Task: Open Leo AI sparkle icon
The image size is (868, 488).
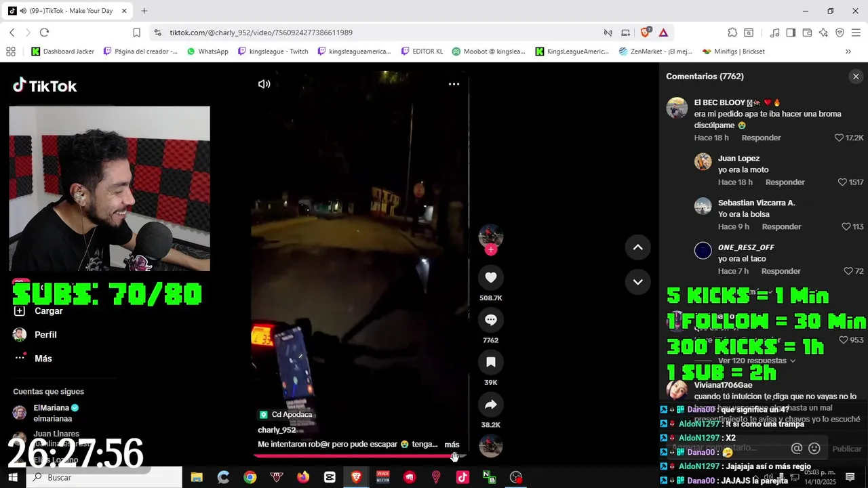Action: click(x=823, y=33)
